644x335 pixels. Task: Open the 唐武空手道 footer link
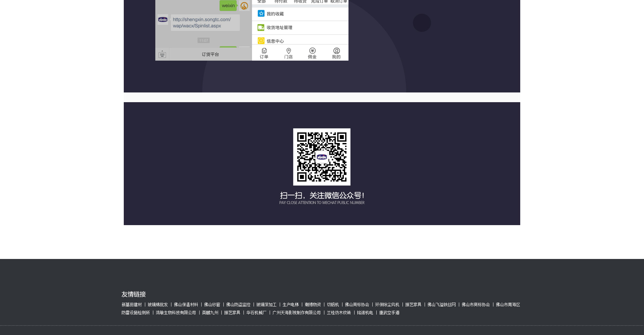point(389,313)
